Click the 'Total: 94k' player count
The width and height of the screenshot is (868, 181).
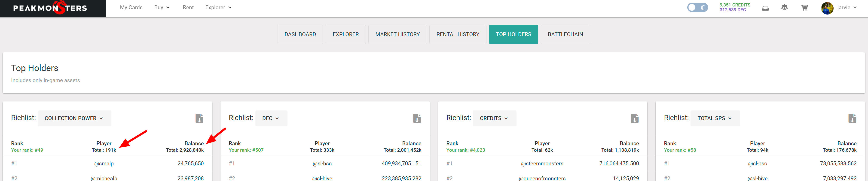[x=757, y=150]
